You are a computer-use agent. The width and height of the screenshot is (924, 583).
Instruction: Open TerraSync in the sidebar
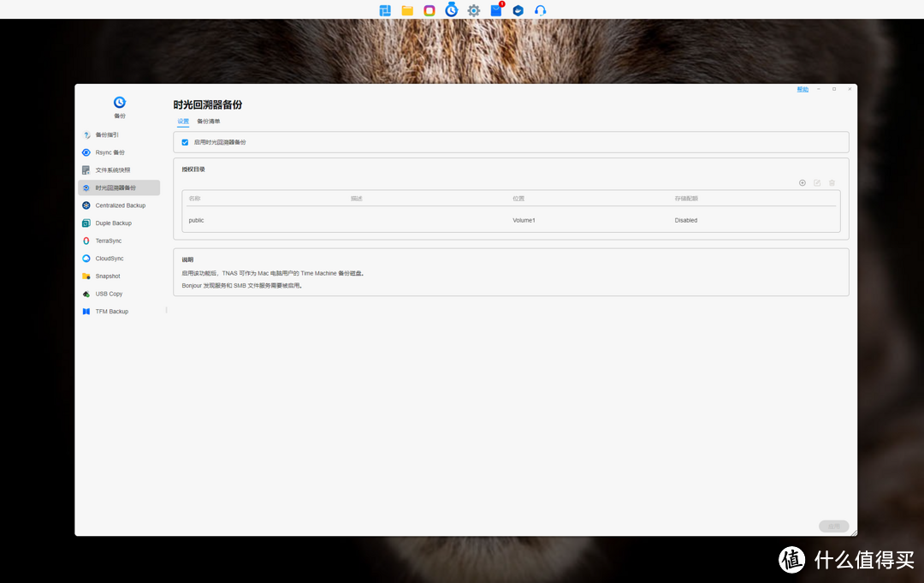point(109,241)
